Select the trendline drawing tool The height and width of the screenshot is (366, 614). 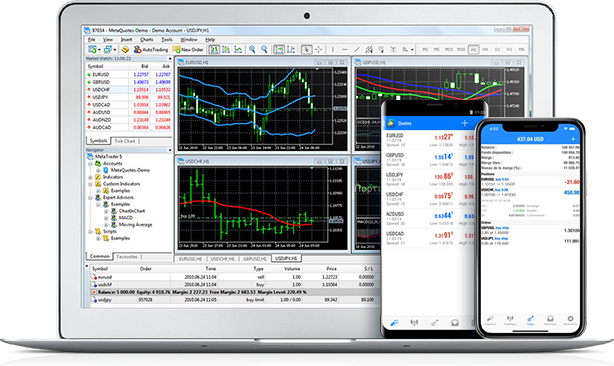click(357, 50)
